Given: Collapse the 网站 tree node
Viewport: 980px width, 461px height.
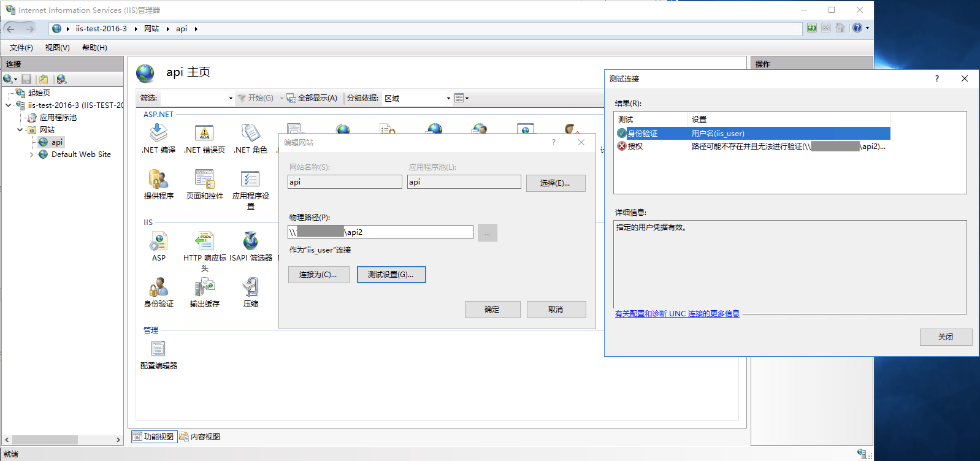Looking at the screenshot, I should click(20, 130).
